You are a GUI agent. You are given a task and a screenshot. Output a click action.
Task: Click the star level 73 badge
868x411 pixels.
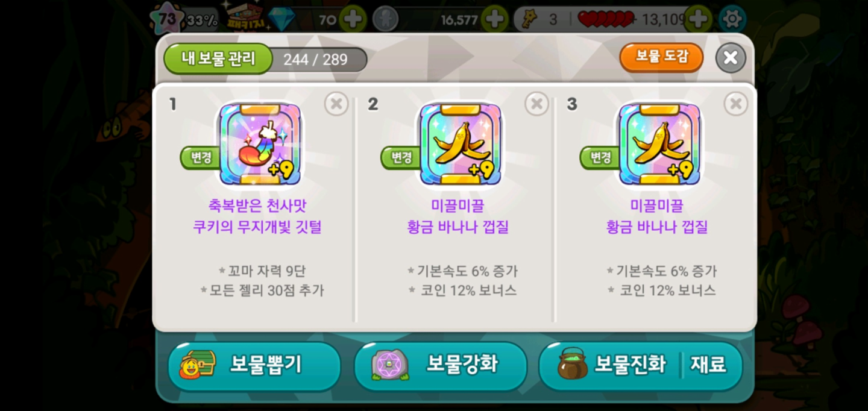[x=166, y=19]
